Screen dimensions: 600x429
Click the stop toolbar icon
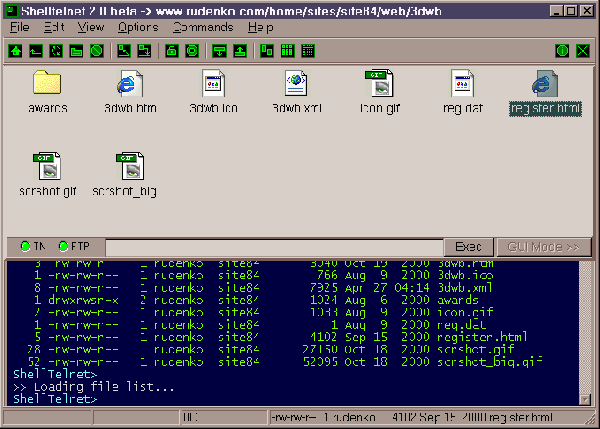click(96, 50)
